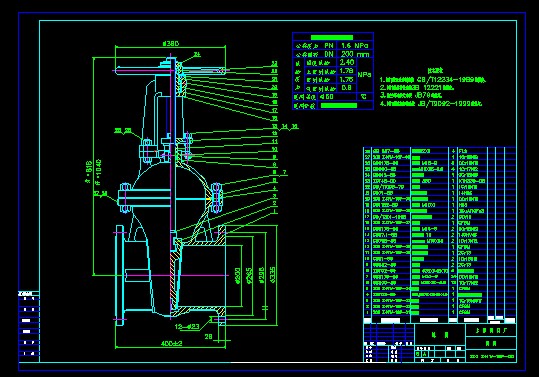The height and width of the screenshot is (377, 539).
Task: Click the green bar atop specification table
Action: [332, 37]
